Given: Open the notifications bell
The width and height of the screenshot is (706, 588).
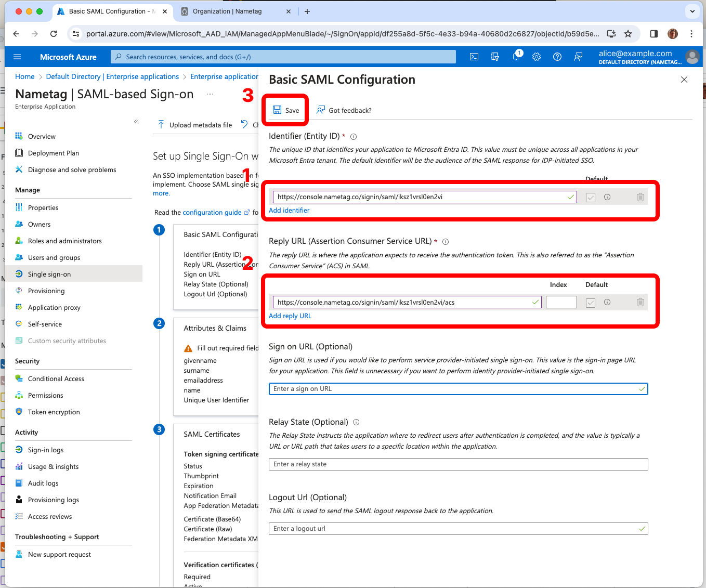Looking at the screenshot, I should 516,57.
